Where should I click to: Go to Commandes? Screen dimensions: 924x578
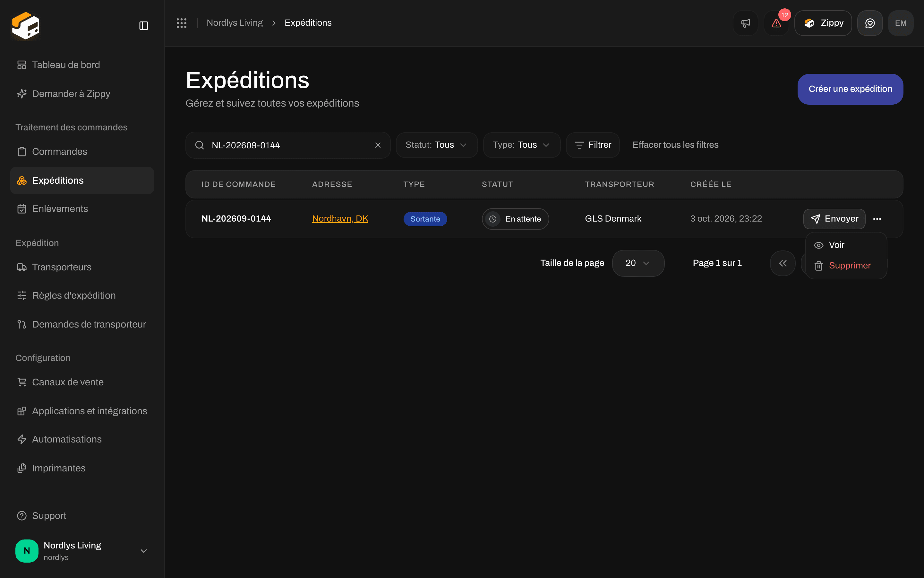pos(82,151)
